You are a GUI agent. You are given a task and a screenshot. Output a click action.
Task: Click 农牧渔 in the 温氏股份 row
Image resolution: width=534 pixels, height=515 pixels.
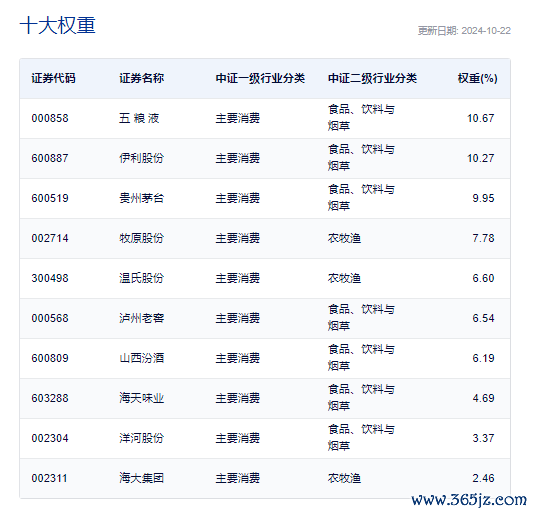(344, 278)
